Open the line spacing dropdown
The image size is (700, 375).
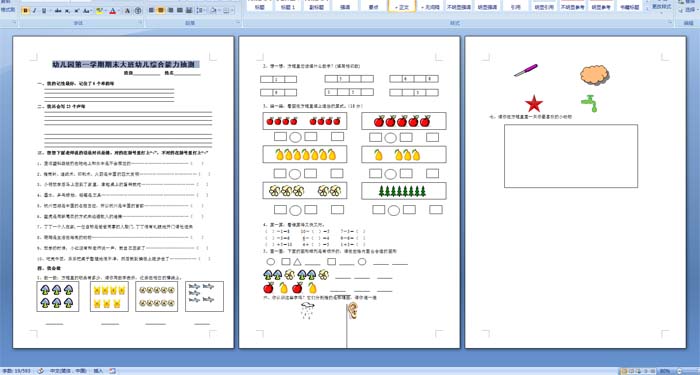(x=200, y=10)
